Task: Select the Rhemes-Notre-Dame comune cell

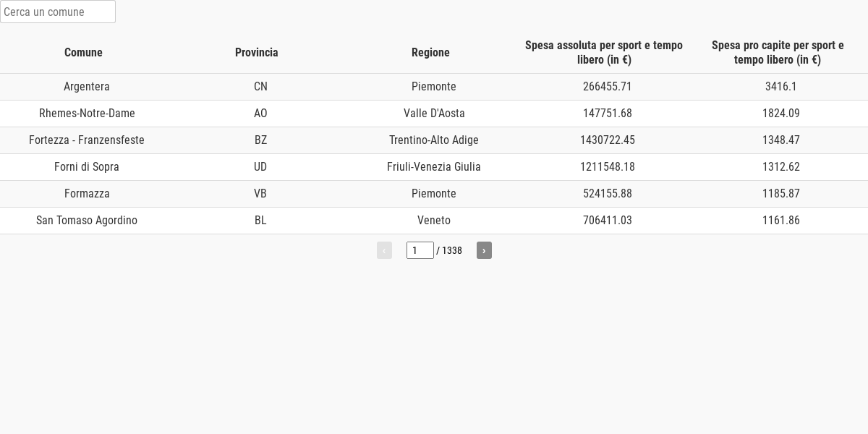Action: tap(87, 114)
